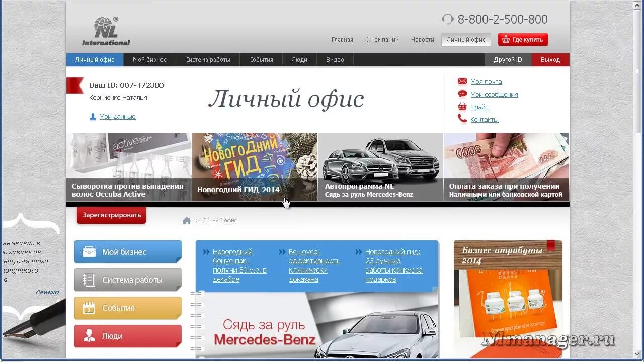Click the red phone icon beside Контакты

coord(462,119)
